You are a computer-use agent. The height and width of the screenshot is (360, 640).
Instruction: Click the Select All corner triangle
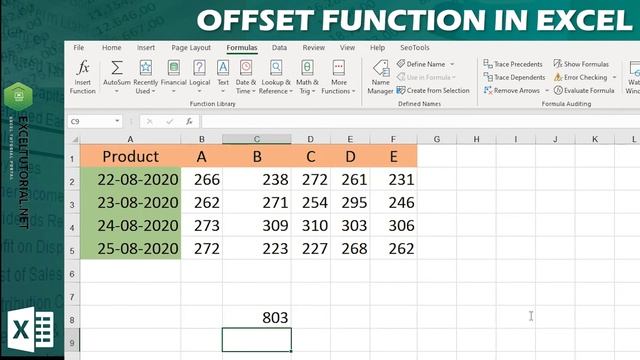[75, 140]
